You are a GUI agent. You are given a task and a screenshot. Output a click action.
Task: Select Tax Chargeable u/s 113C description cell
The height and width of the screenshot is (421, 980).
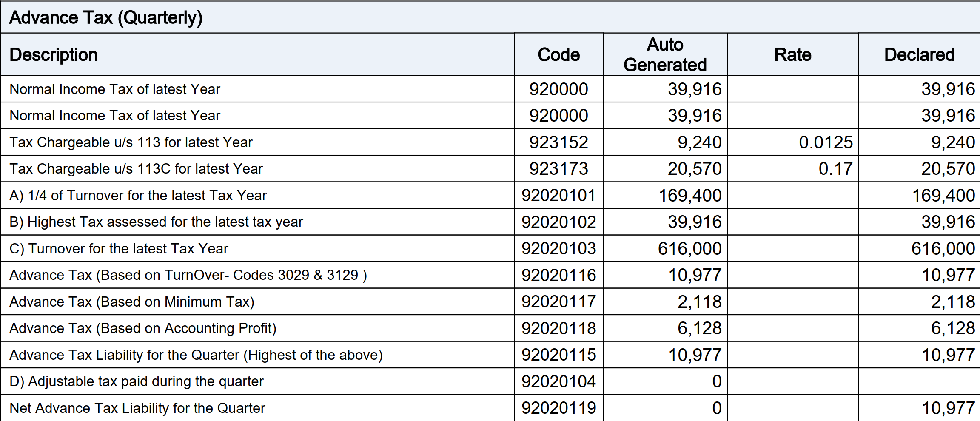tap(136, 169)
